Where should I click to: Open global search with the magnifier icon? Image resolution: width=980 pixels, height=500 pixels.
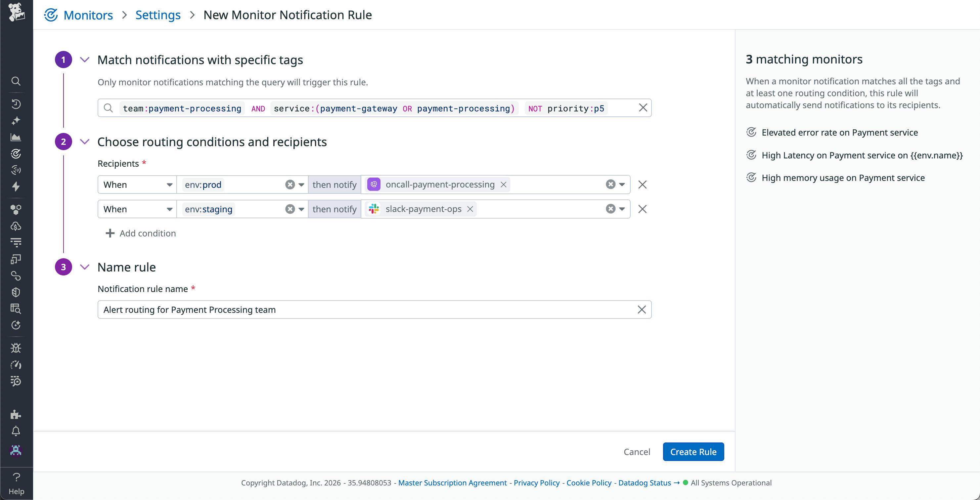[16, 81]
